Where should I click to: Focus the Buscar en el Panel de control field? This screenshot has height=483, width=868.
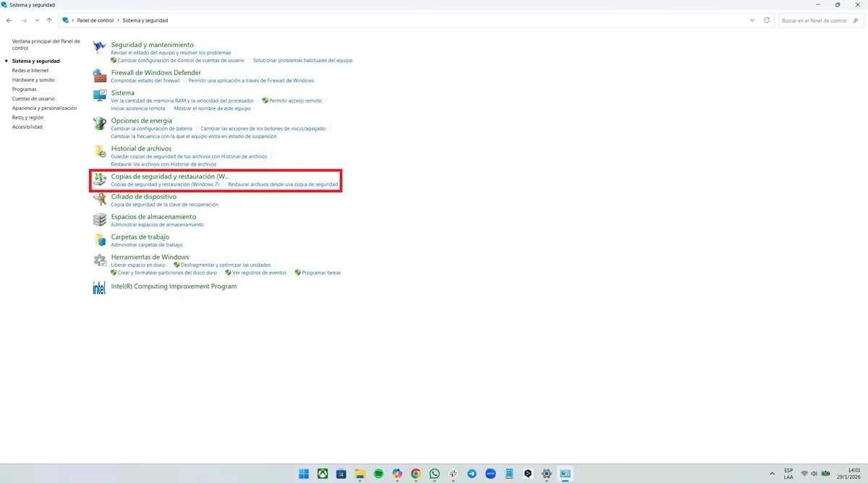point(820,20)
